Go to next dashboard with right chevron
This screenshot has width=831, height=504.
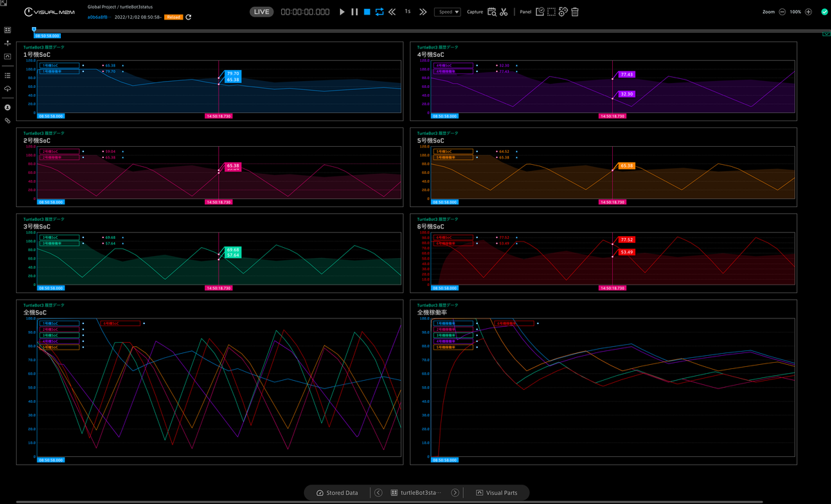pyautogui.click(x=455, y=493)
